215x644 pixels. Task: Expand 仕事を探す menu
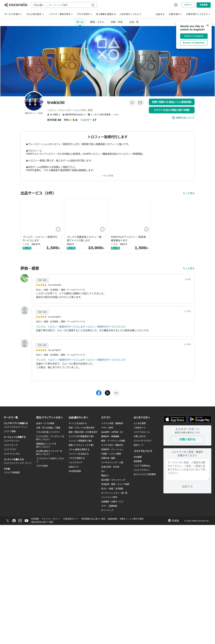click(x=175, y=14)
